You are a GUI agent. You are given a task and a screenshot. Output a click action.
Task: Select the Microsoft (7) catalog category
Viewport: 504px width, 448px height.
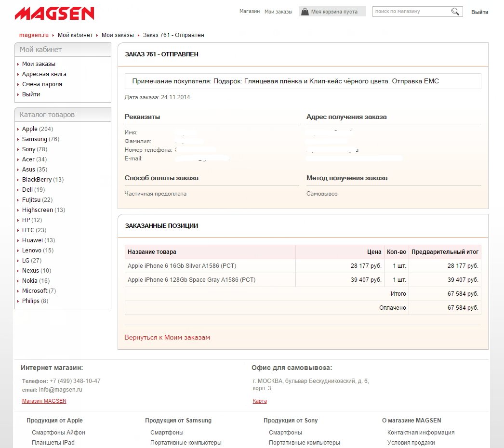point(39,291)
